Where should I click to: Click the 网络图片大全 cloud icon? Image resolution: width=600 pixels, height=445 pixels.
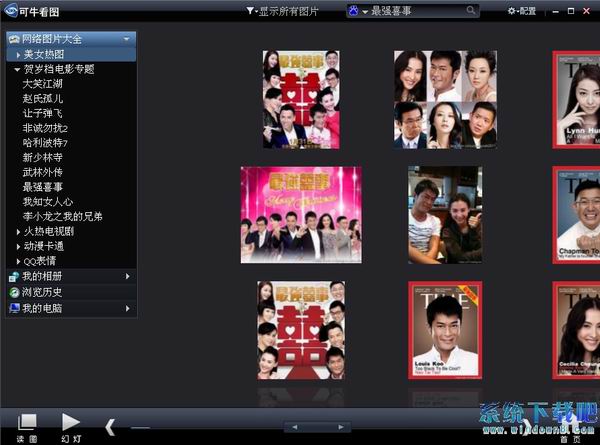pyautogui.click(x=14, y=39)
